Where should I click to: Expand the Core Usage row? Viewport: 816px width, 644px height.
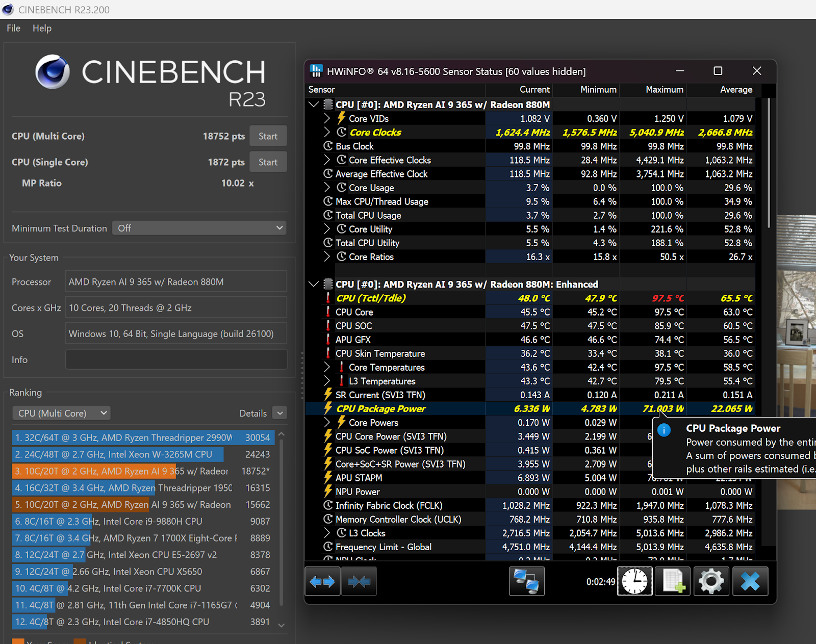pos(327,188)
